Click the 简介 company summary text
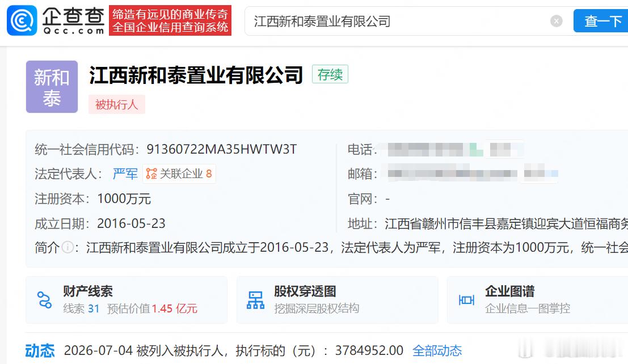 357,247
